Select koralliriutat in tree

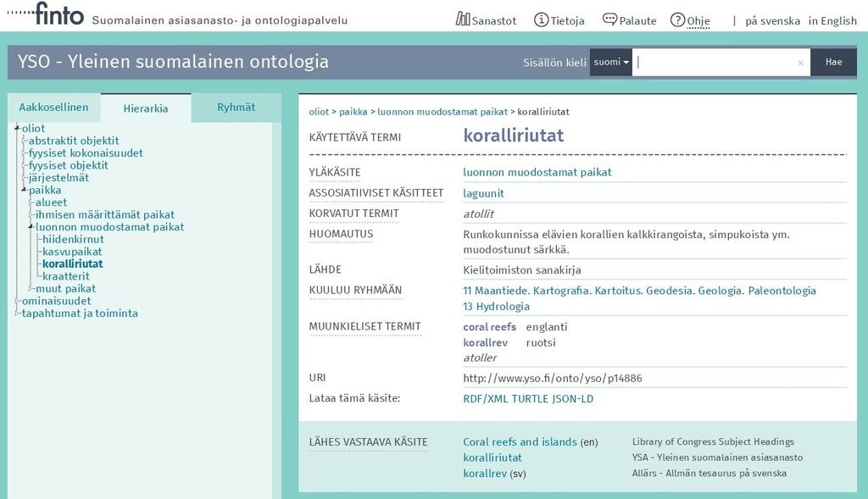(73, 263)
